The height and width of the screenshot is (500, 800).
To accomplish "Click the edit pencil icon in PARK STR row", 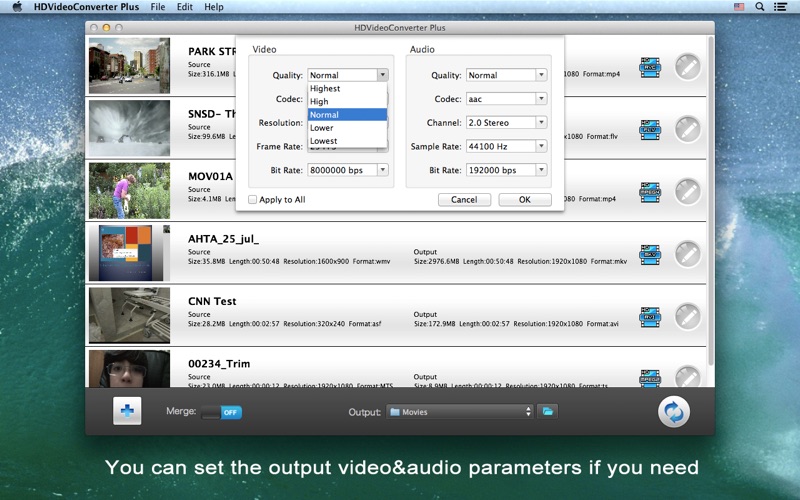I will pyautogui.click(x=687, y=67).
